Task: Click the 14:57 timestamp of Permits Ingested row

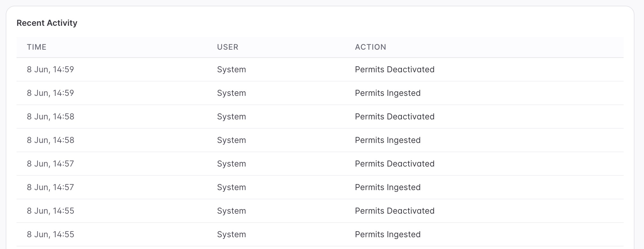Action: (x=50, y=187)
